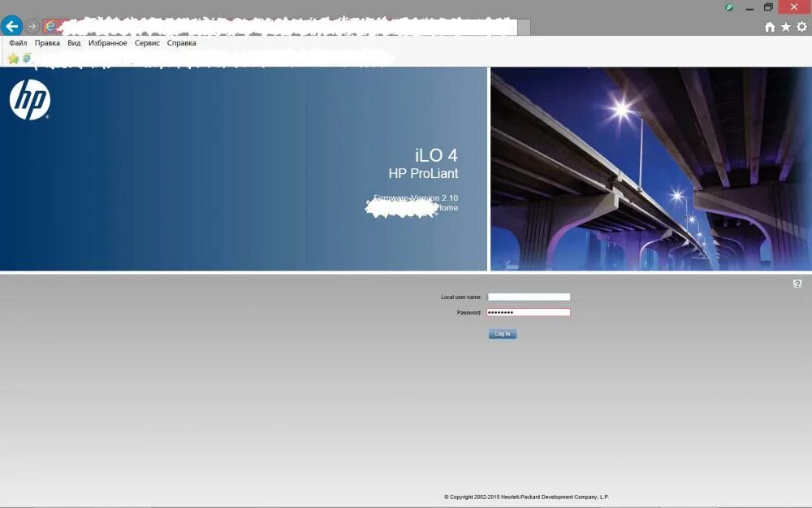This screenshot has width=812, height=508.
Task: Focus the Local user name field
Action: (529, 297)
